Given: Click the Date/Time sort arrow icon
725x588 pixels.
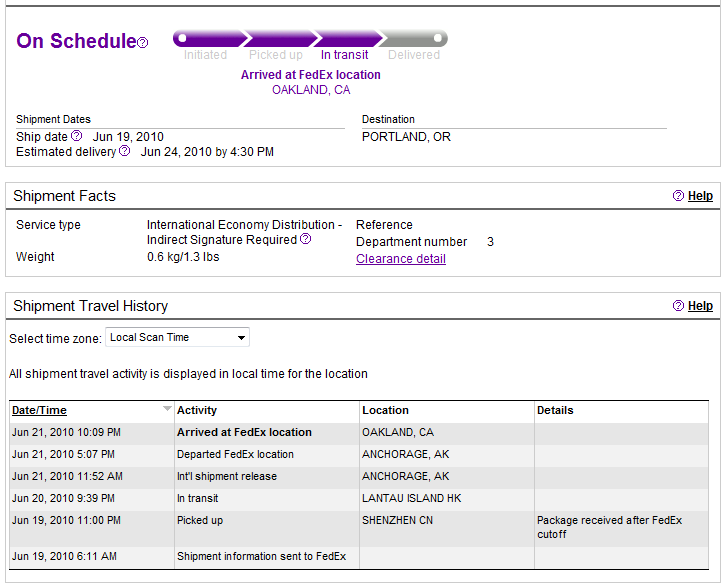Looking at the screenshot, I should 167,409.
